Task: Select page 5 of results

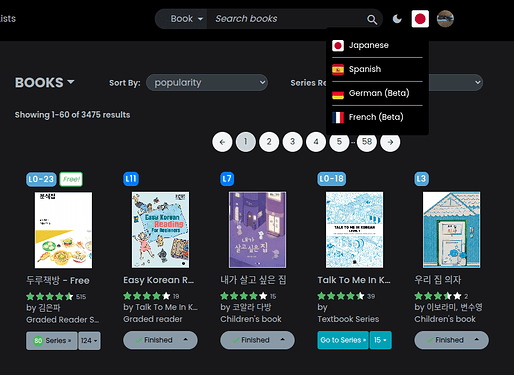Action: [x=339, y=142]
